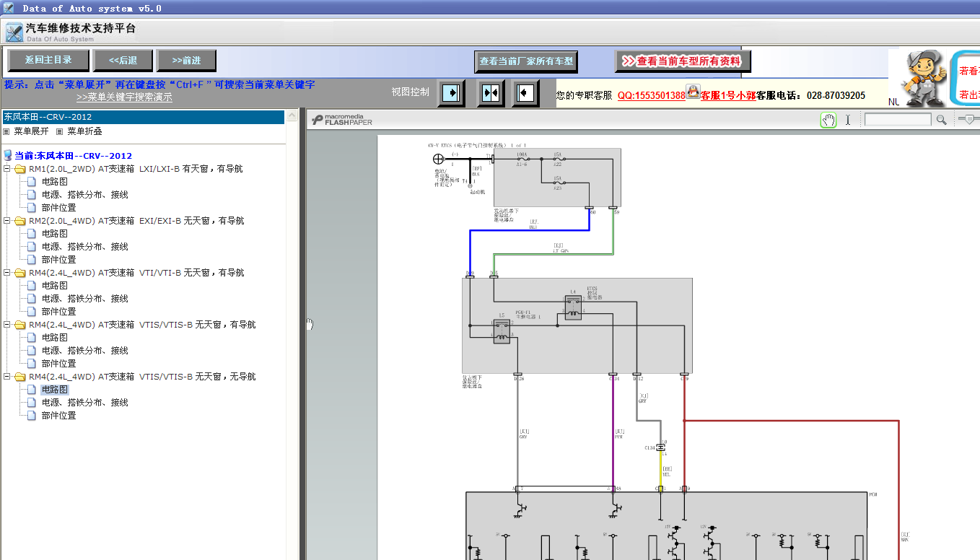Collapse the RM4 VTIS/VTIS-B 无天窗，有导航 node

[7, 325]
